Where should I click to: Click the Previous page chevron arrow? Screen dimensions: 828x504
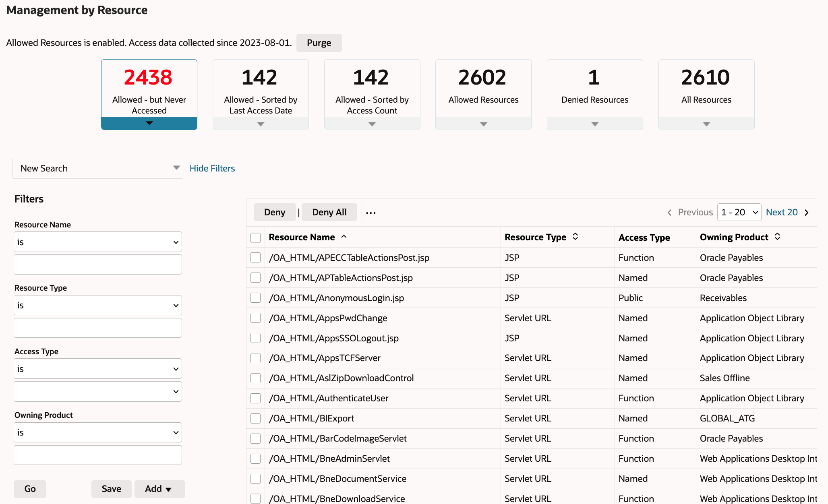[x=669, y=213]
